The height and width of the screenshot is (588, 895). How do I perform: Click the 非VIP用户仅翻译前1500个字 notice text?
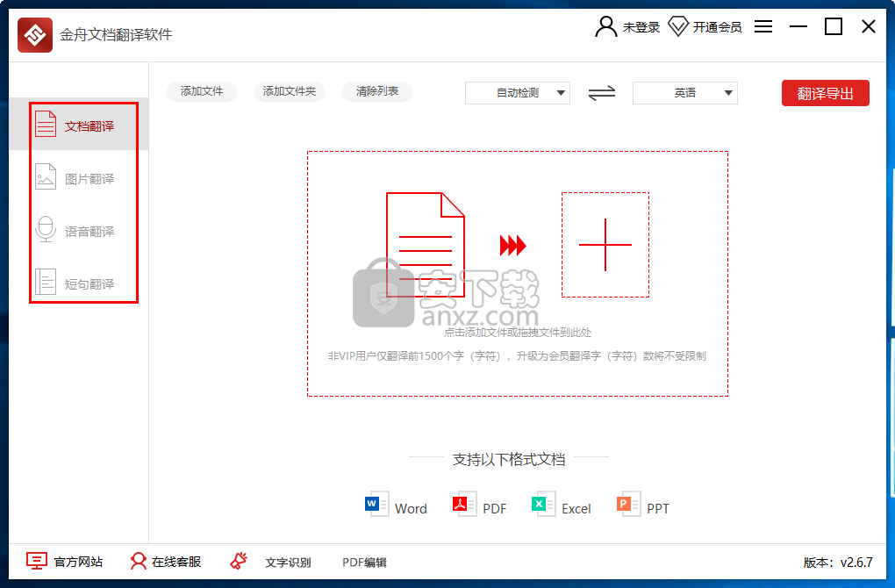517,356
